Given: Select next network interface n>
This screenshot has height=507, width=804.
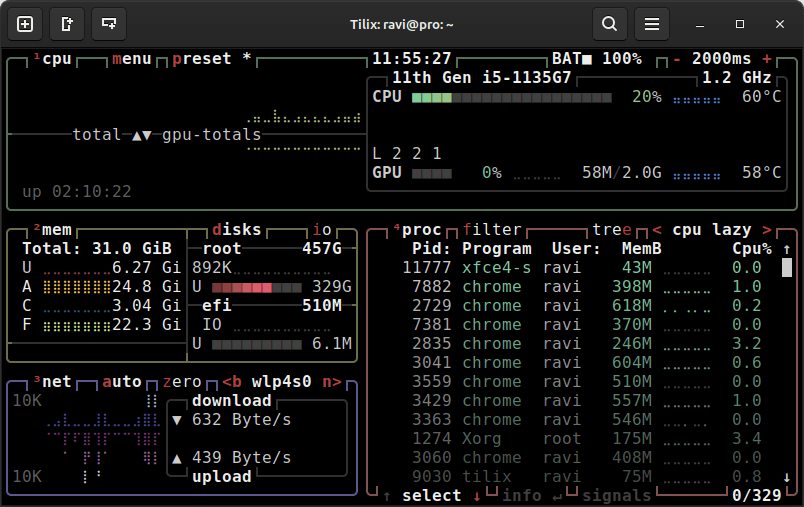Looking at the screenshot, I should [332, 382].
